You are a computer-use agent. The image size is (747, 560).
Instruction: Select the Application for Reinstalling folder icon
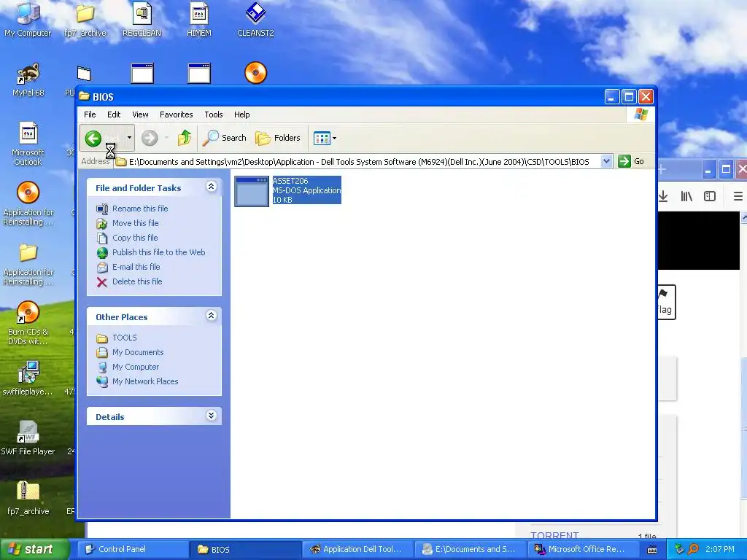pos(28,264)
